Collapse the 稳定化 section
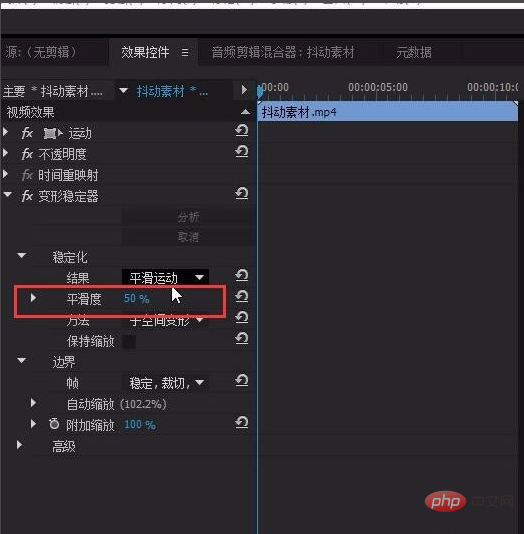Viewport: 524px width, 534px height. tap(21, 255)
